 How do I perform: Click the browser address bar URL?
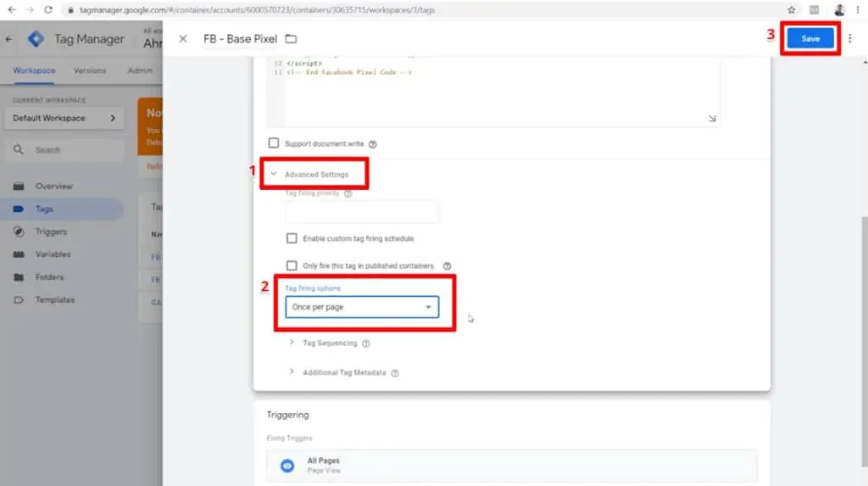click(257, 10)
